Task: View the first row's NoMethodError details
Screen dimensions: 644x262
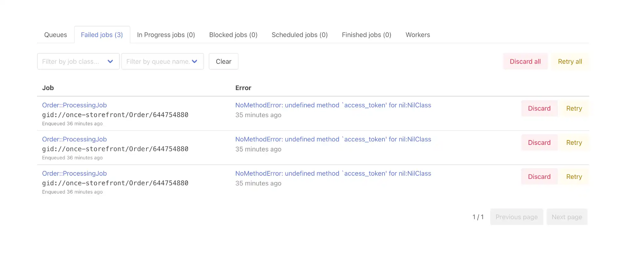Action: coord(333,105)
